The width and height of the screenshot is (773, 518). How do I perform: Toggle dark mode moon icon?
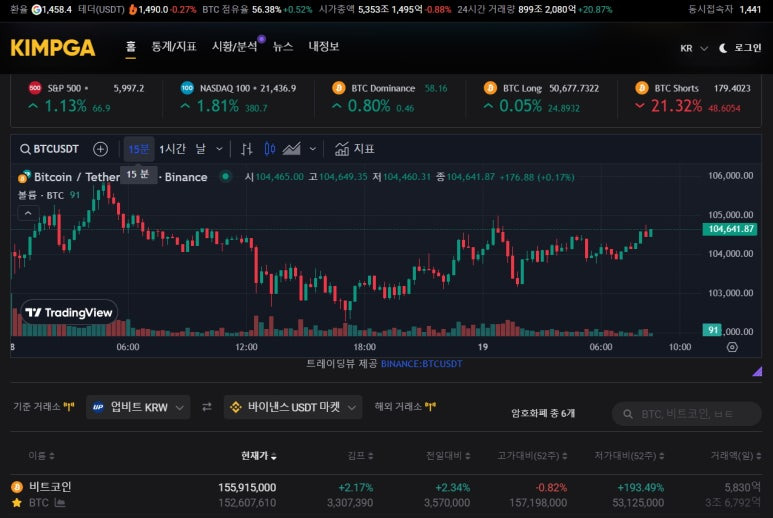click(723, 48)
